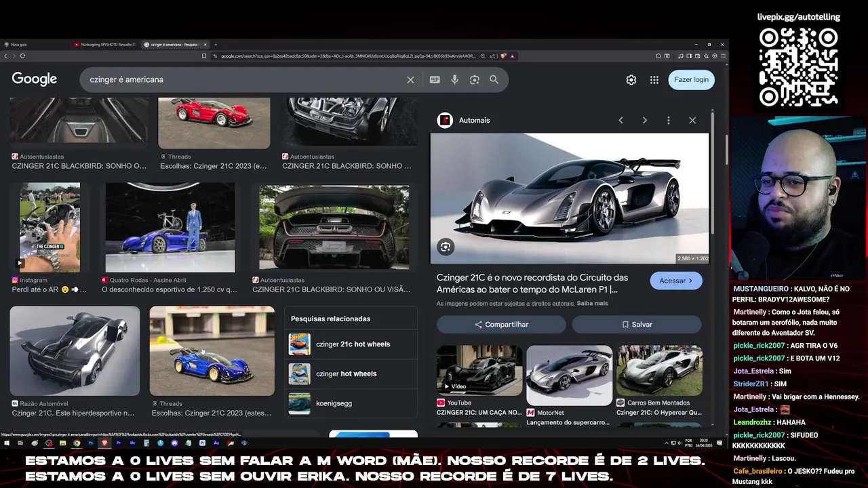The height and width of the screenshot is (488, 868).
Task: Click the Acessar button
Action: coord(676,281)
